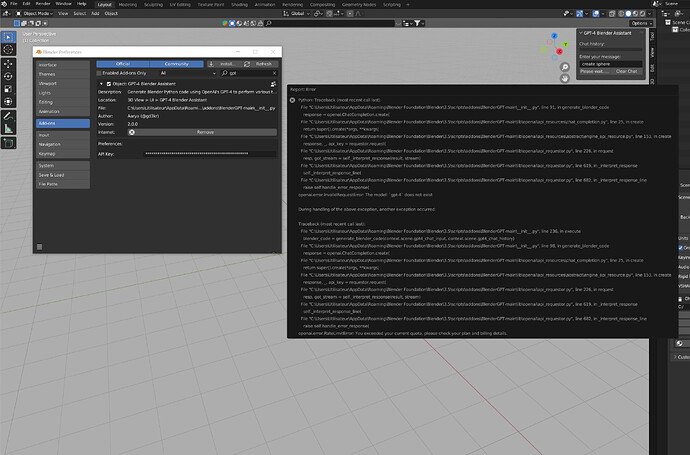
Task: Toggle viewport overlays display
Action: click(596, 14)
